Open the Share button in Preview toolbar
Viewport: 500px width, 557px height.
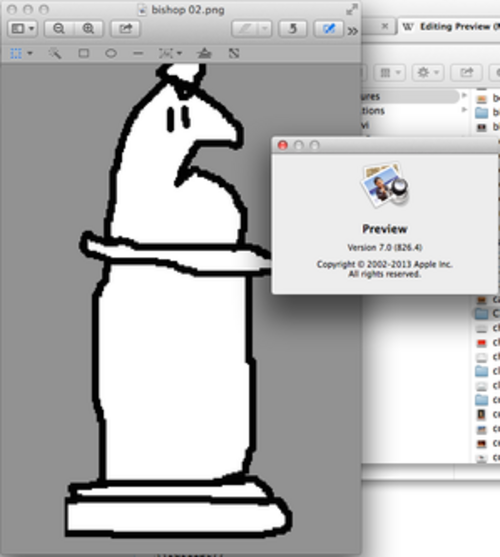[x=125, y=28]
